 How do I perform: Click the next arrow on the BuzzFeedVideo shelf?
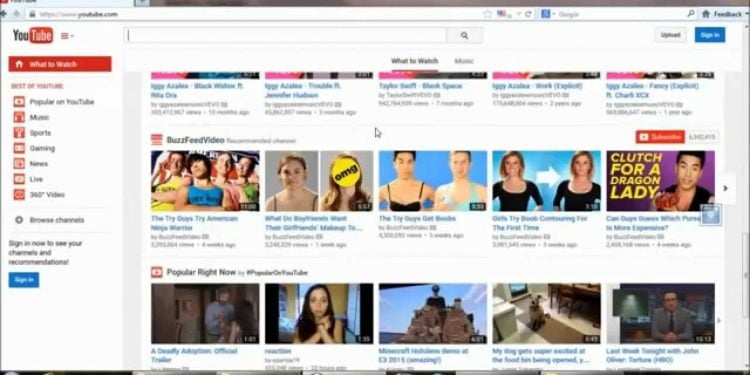point(725,188)
